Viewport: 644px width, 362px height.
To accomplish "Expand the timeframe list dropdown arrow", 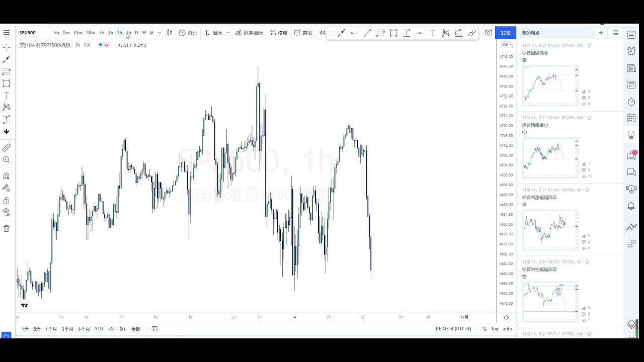I will click(x=159, y=33).
